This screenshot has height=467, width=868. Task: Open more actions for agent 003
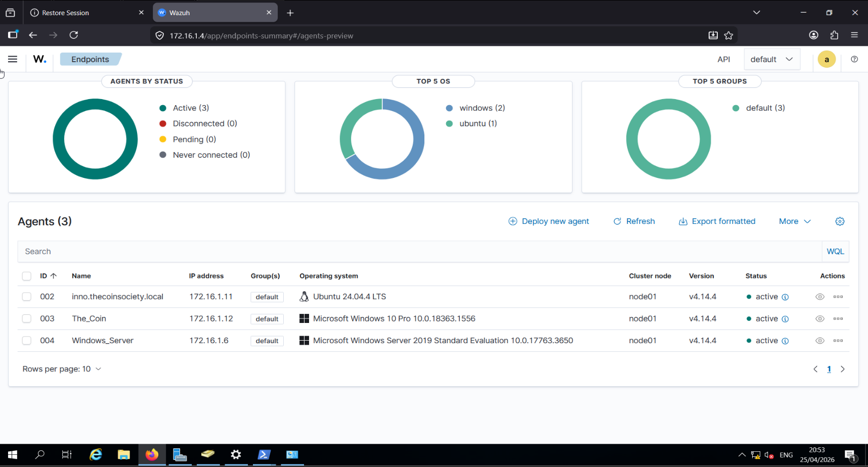[x=838, y=319]
